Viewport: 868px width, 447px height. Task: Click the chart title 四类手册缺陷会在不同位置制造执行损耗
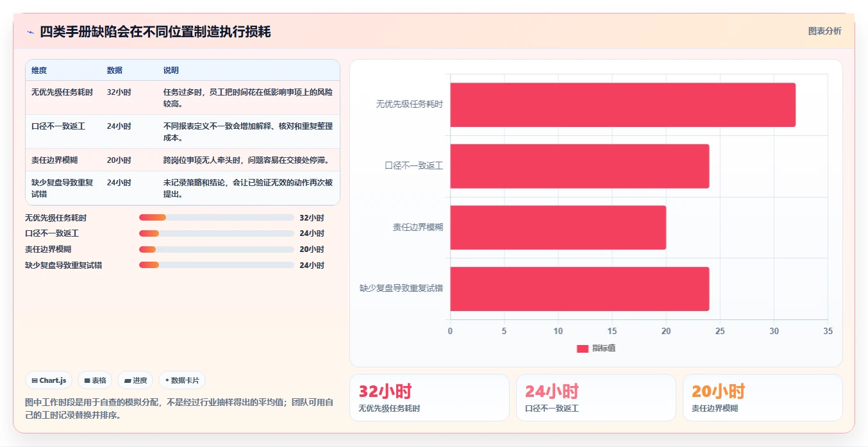coord(155,31)
